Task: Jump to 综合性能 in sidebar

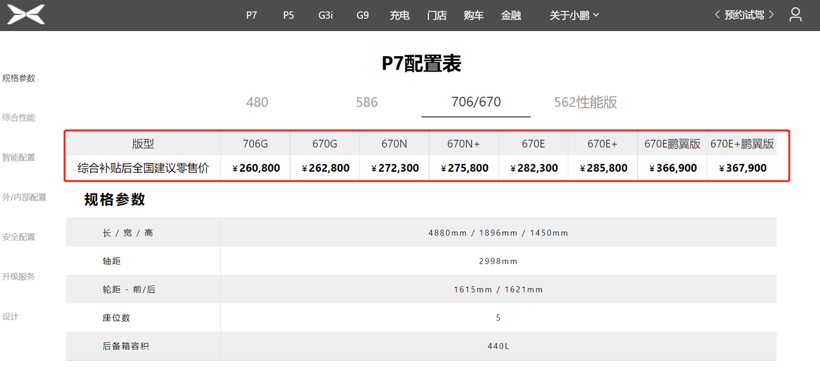Action: click(19, 118)
